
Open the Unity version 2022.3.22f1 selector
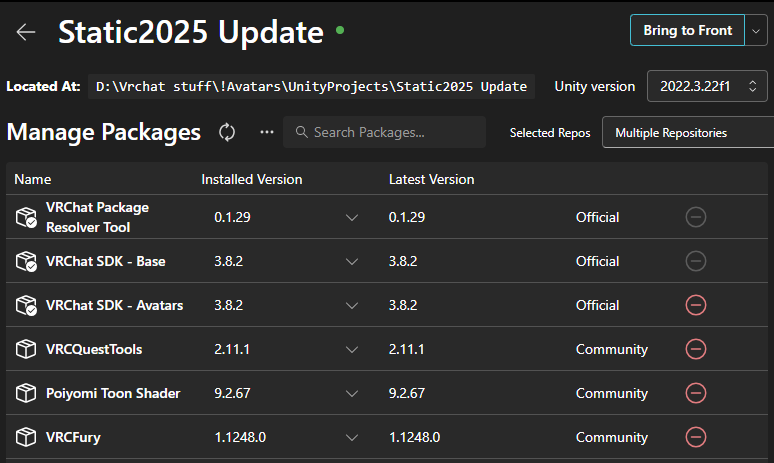point(708,86)
